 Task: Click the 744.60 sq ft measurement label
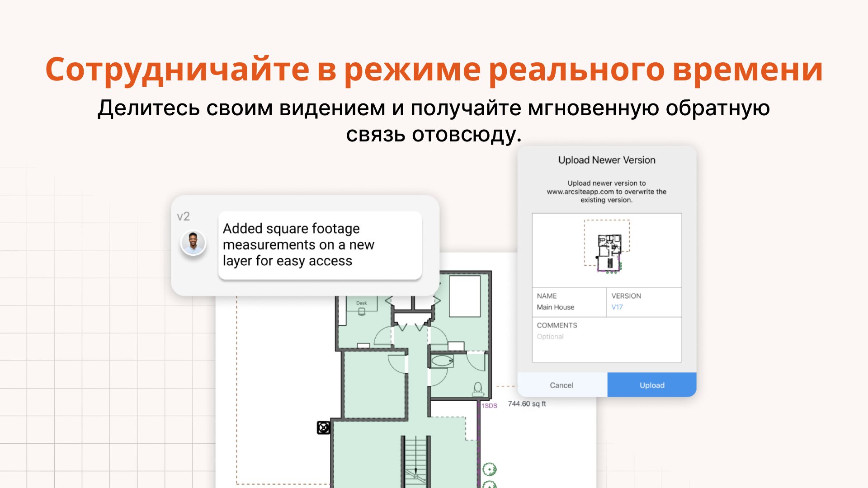click(527, 404)
